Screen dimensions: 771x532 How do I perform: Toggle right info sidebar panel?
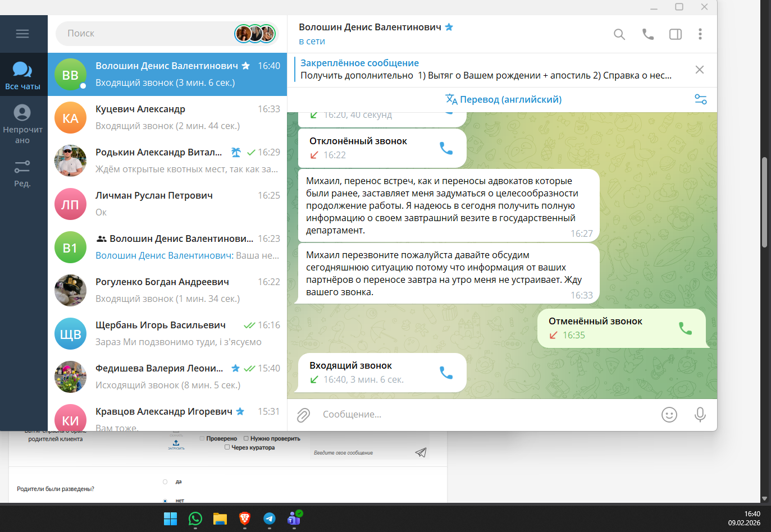(x=676, y=34)
